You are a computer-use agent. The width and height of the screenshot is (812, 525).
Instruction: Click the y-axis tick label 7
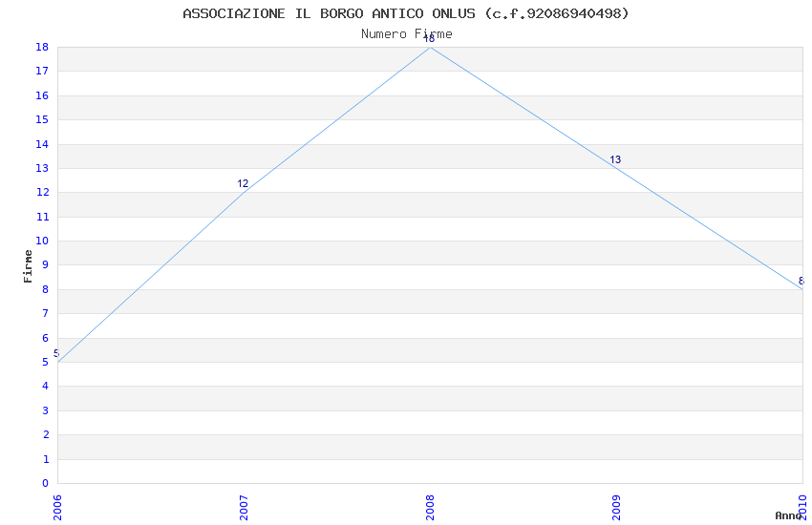click(x=46, y=313)
